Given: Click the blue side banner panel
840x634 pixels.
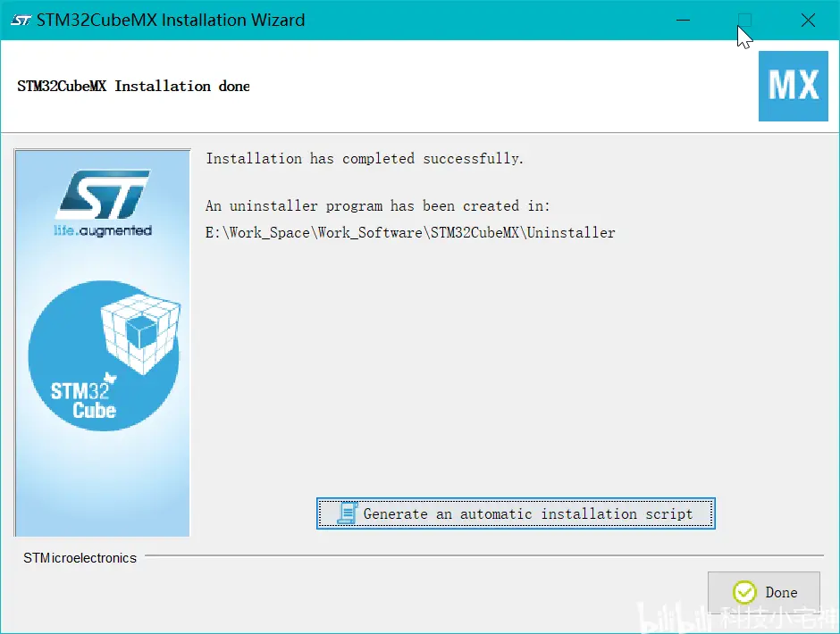Looking at the screenshot, I should pyautogui.click(x=103, y=343).
